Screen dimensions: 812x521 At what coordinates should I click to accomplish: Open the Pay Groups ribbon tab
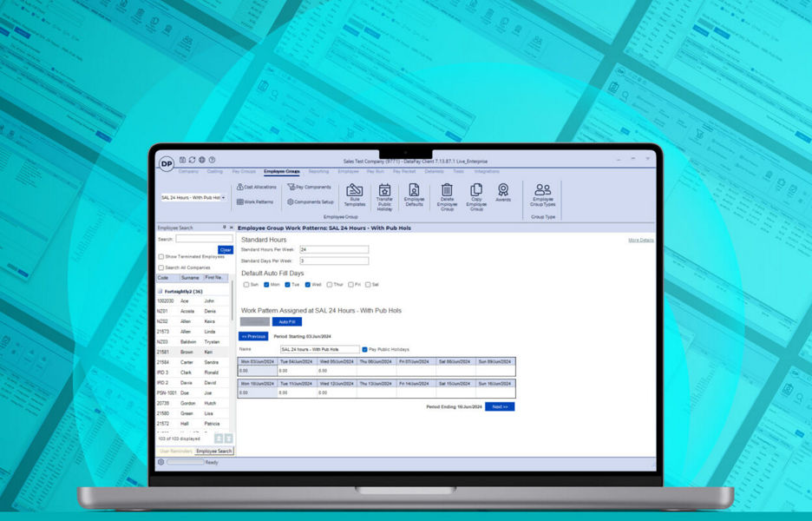click(244, 171)
